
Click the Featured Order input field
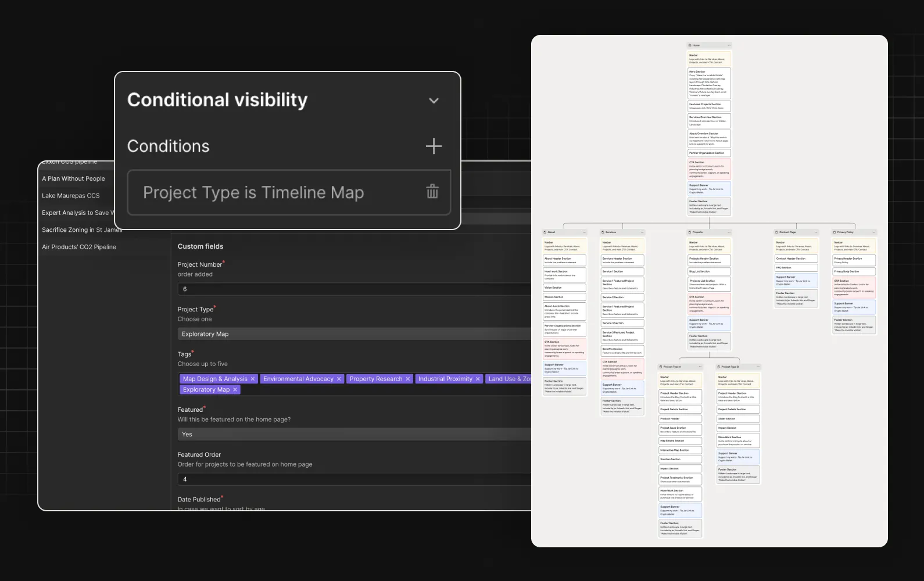click(354, 479)
